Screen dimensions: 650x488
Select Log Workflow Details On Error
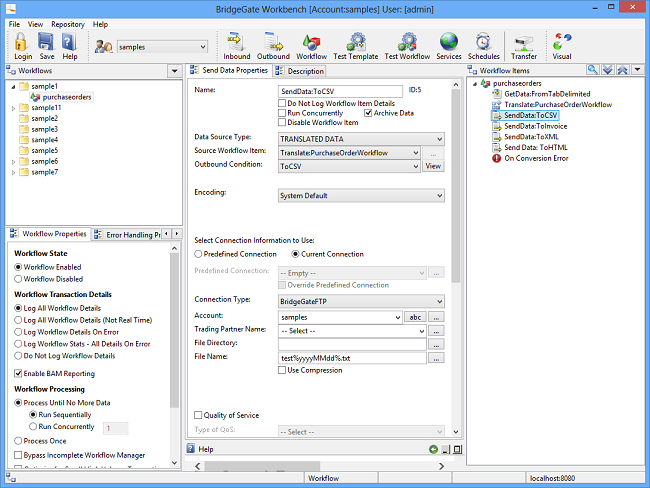(18, 332)
